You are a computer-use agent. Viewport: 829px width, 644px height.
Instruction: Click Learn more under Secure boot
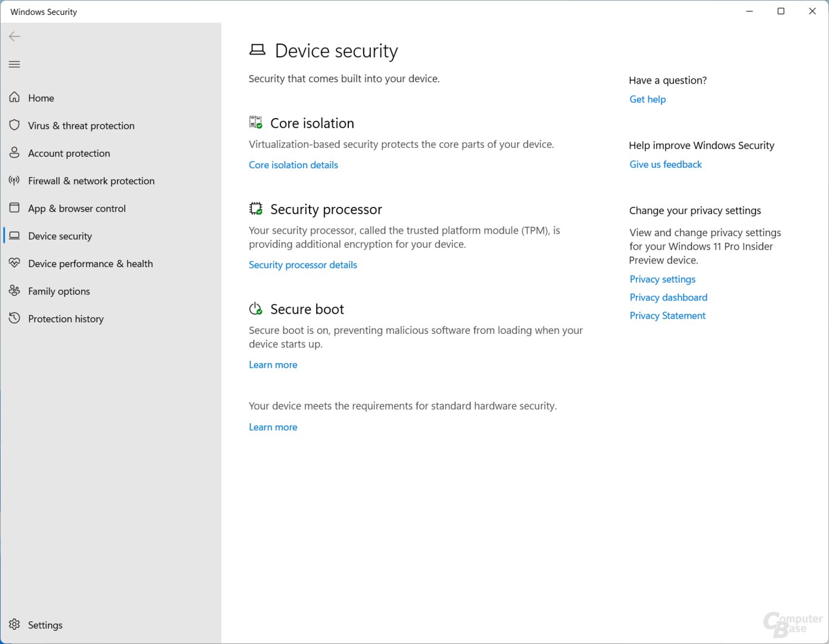point(273,365)
